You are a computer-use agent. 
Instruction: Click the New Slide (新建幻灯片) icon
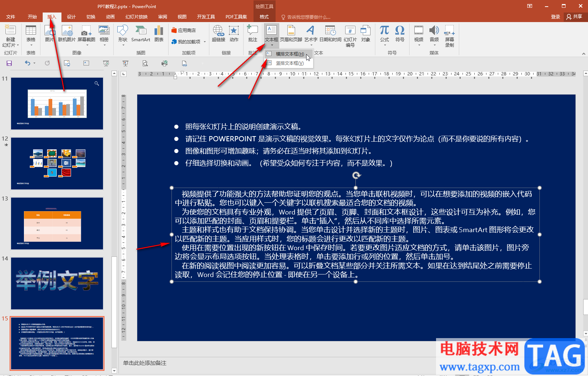click(x=10, y=30)
